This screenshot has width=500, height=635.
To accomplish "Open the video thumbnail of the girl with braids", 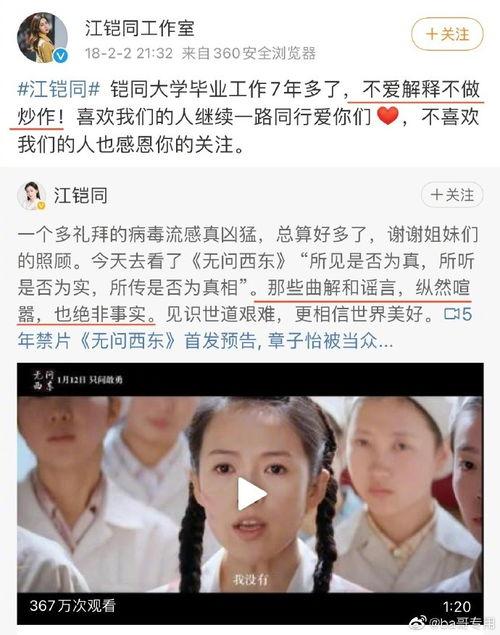I will pos(250,494).
